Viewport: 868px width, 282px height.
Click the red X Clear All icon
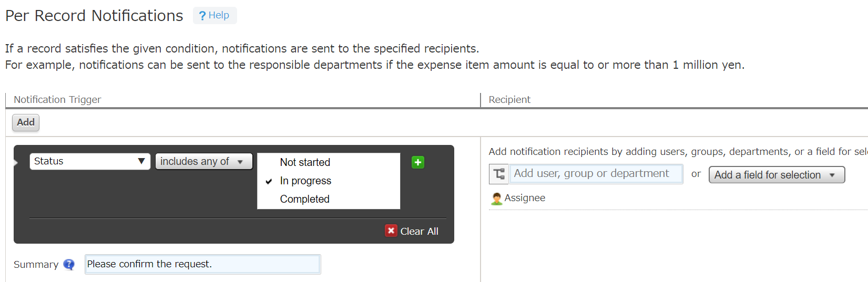pyautogui.click(x=391, y=231)
